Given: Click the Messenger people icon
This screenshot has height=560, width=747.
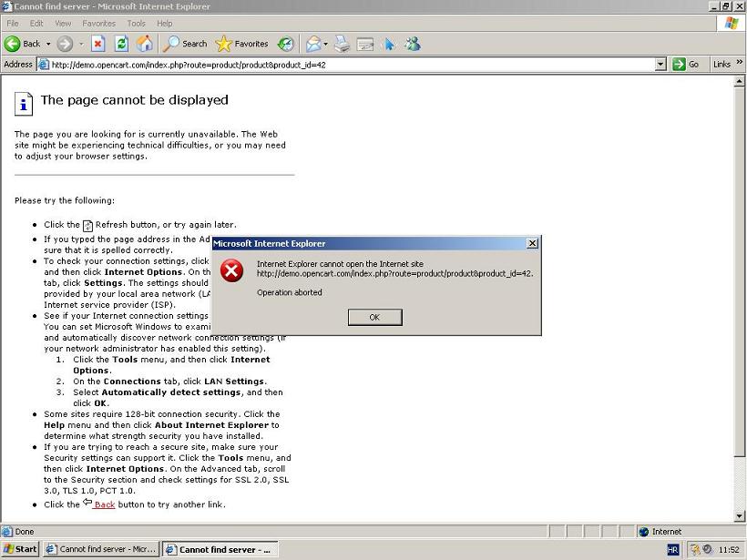Looking at the screenshot, I should (x=413, y=44).
